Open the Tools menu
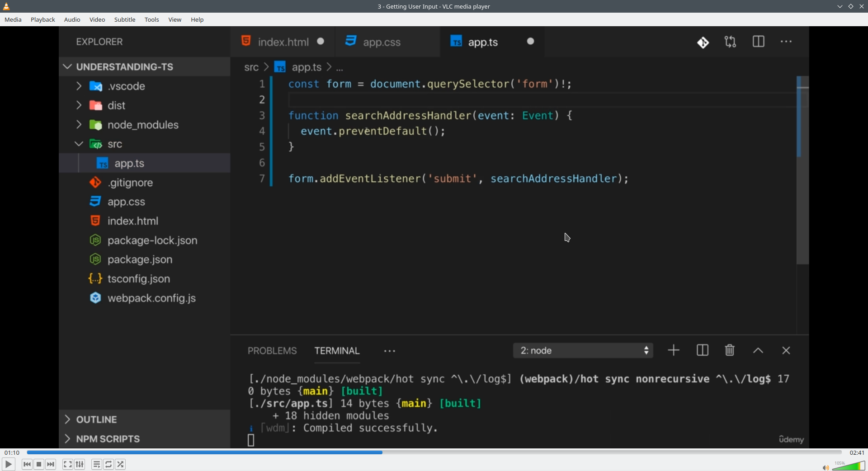This screenshot has height=471, width=868. [x=152, y=19]
